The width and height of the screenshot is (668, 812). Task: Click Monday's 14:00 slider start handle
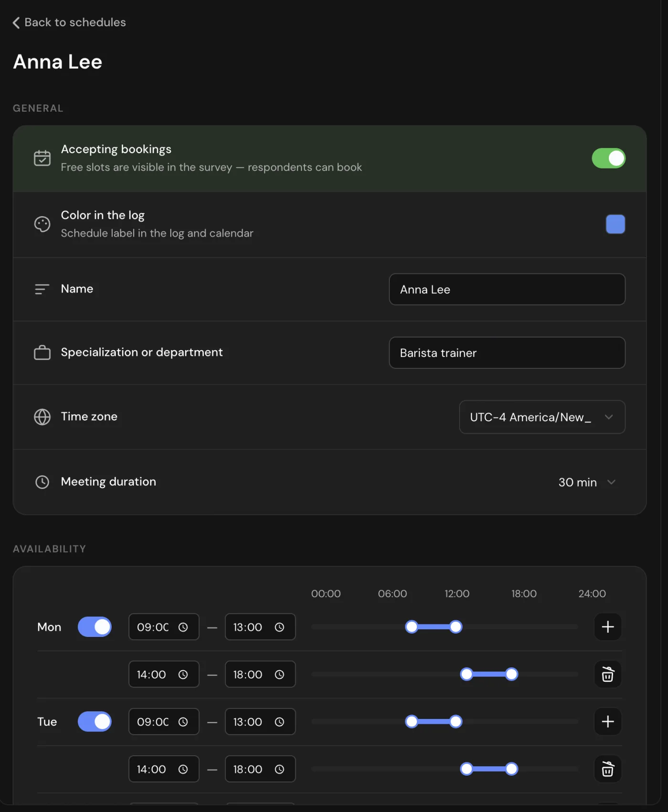467,674
